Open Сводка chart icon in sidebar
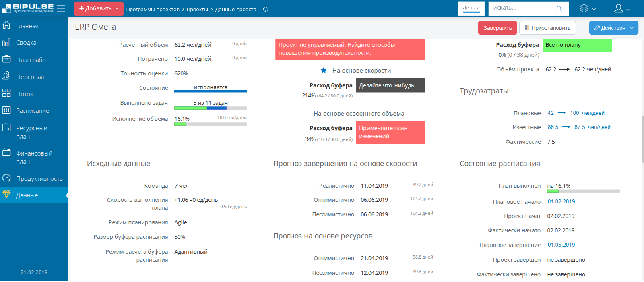The image size is (644, 282). tap(6, 42)
